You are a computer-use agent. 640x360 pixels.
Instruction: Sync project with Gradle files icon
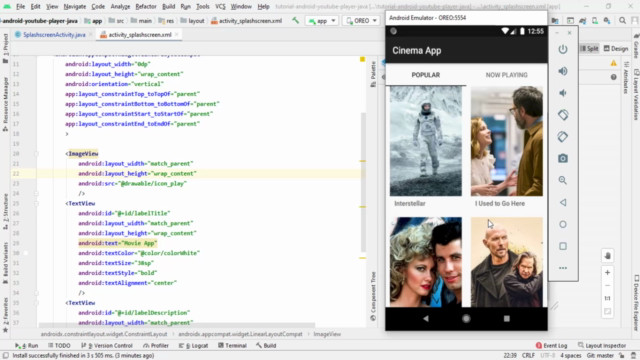[x=583, y=20]
